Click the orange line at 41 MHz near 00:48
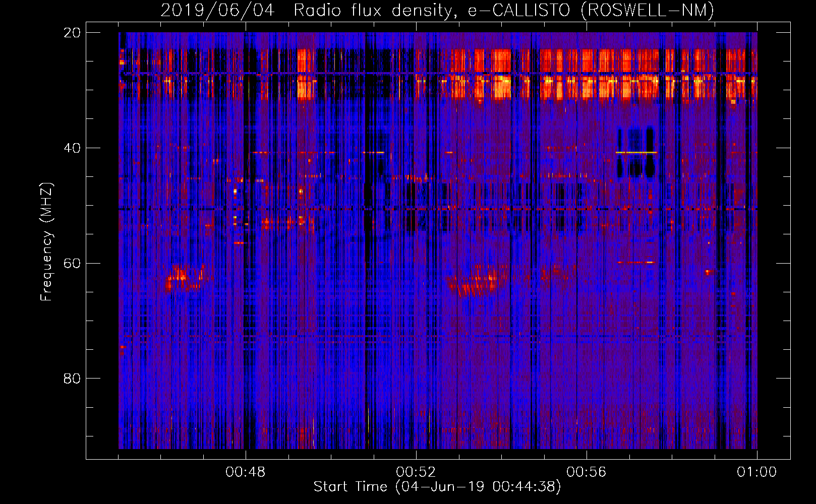The height and width of the screenshot is (504, 816). point(267,152)
